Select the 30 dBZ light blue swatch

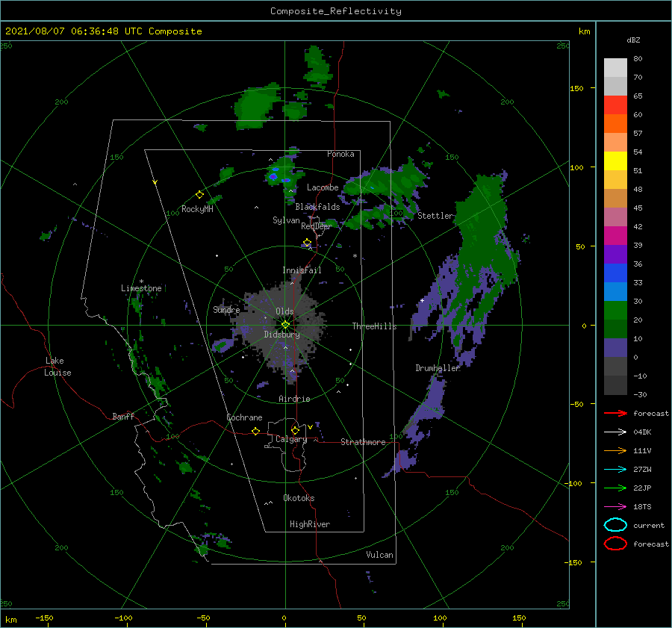(615, 291)
